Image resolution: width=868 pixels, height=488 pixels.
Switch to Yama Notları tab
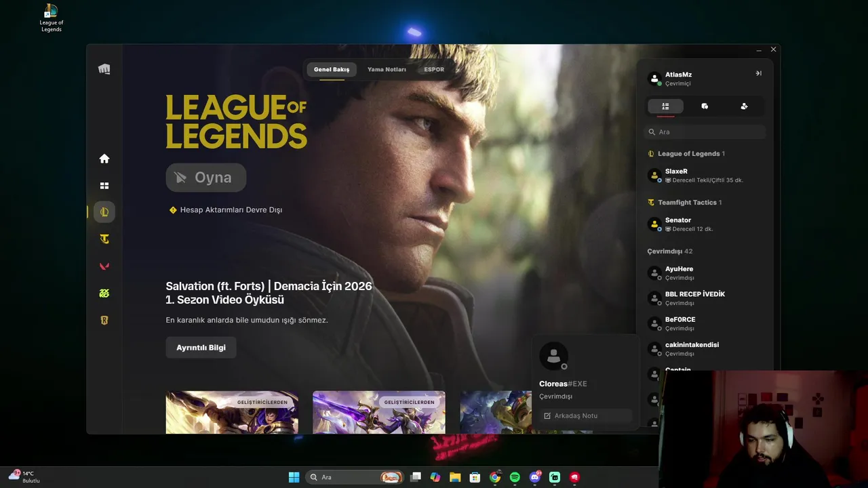click(387, 69)
